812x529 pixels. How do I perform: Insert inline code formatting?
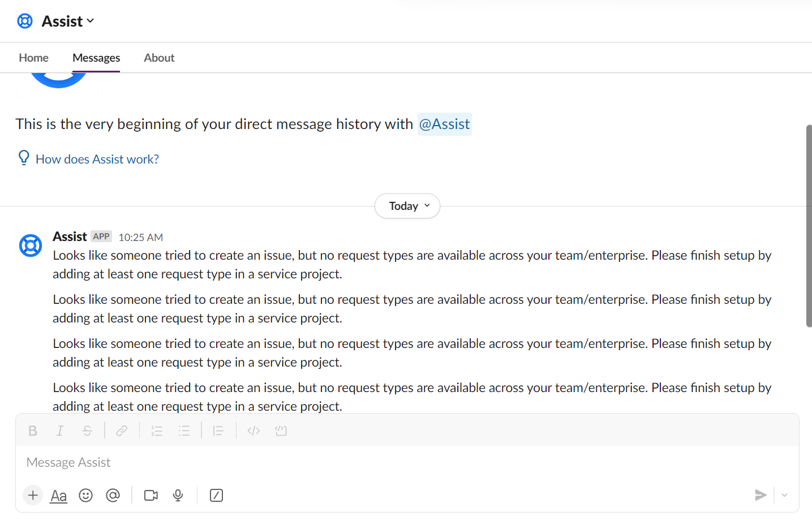tap(254, 431)
